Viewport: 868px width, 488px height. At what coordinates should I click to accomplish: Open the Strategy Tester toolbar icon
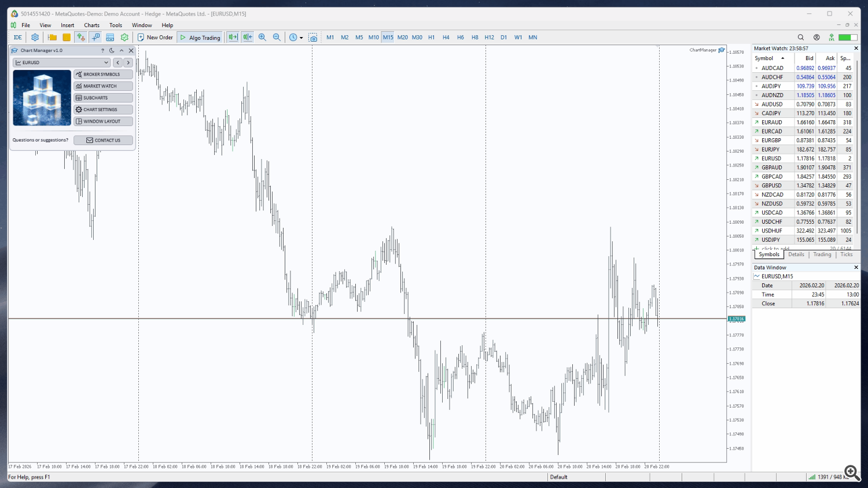tap(124, 37)
